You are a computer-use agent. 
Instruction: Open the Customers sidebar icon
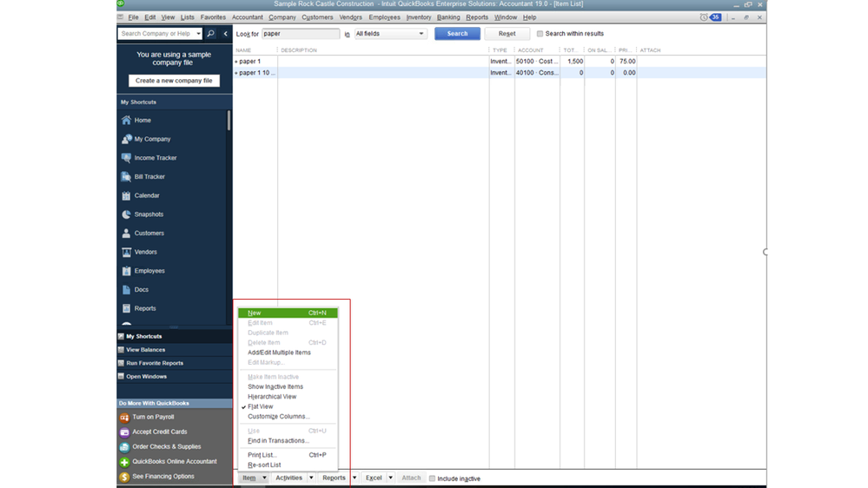tap(126, 233)
